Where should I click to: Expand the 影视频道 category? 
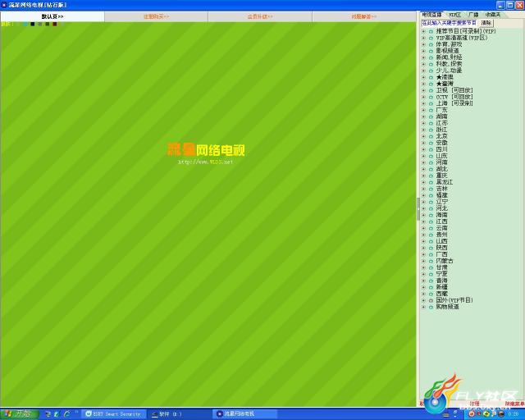423,51
